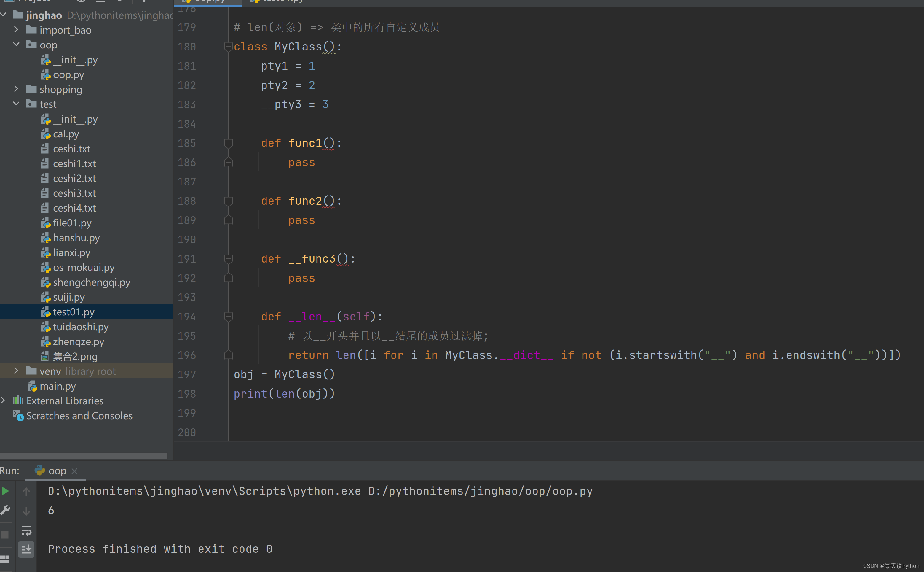Click External Libraries bar-chart icon
The height and width of the screenshot is (572, 924).
pos(18,400)
